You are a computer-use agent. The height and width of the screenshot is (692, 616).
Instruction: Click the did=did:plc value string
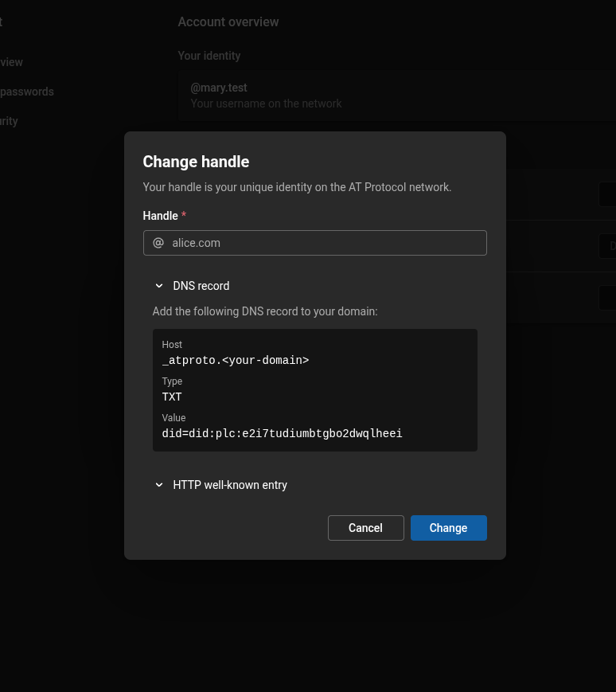282,434
